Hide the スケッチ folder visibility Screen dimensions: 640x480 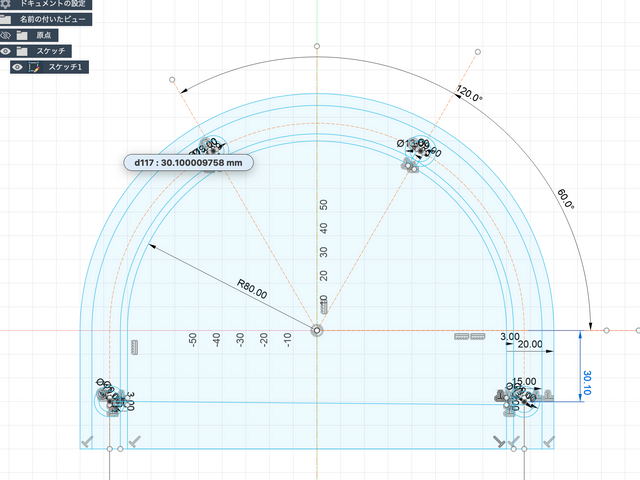coord(6,51)
